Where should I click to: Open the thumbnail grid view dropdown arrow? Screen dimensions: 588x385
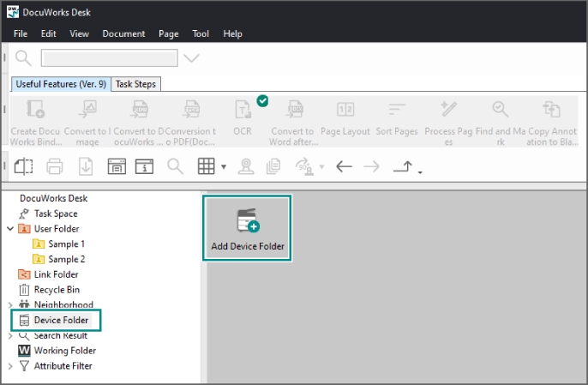click(224, 166)
